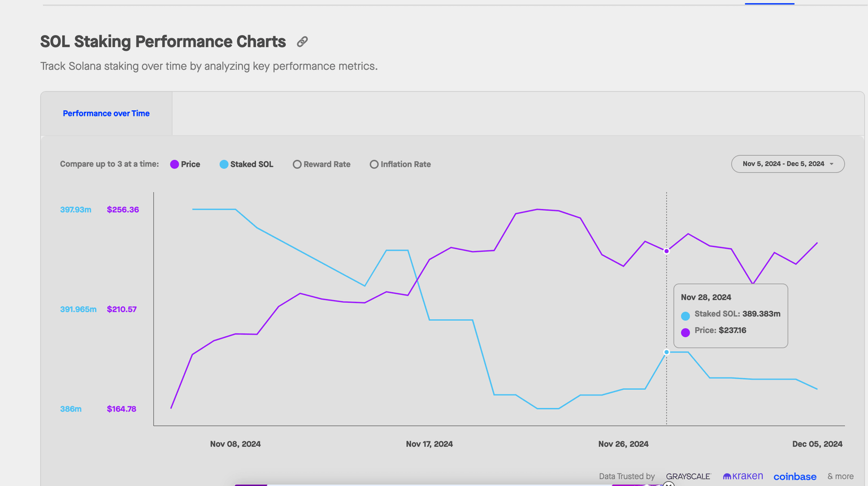Click the Staked SOL data point on Nov 28
This screenshot has height=486, width=868.
pos(666,352)
